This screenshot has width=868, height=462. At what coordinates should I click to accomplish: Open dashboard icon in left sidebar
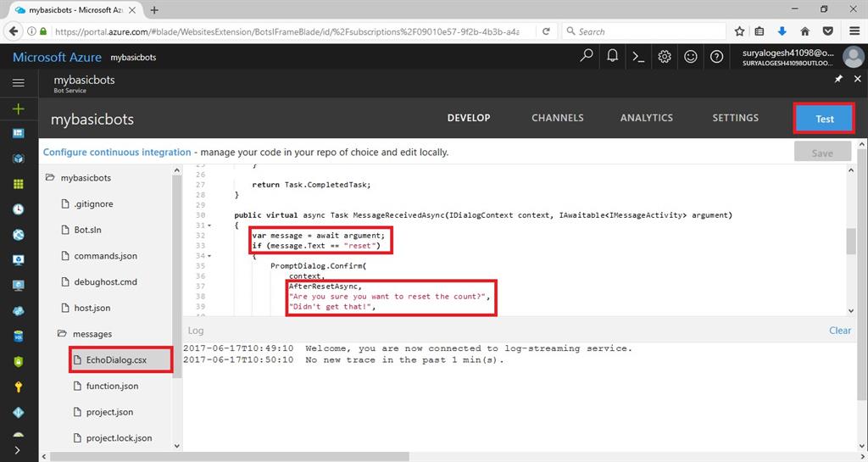pyautogui.click(x=19, y=133)
